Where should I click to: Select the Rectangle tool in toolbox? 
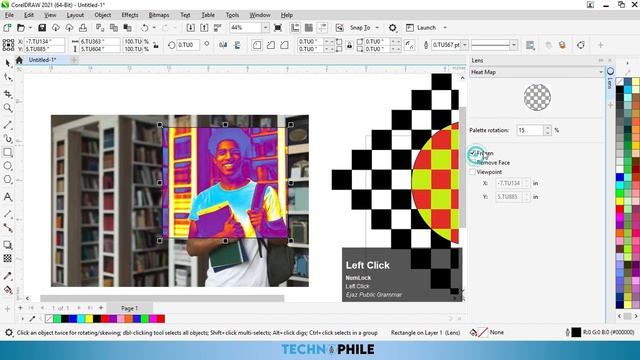click(8, 152)
